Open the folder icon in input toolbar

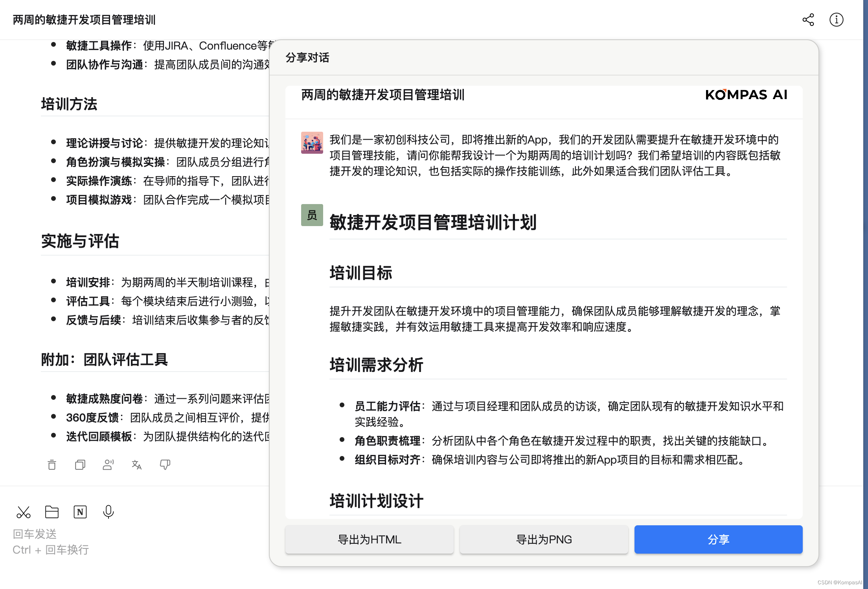52,512
